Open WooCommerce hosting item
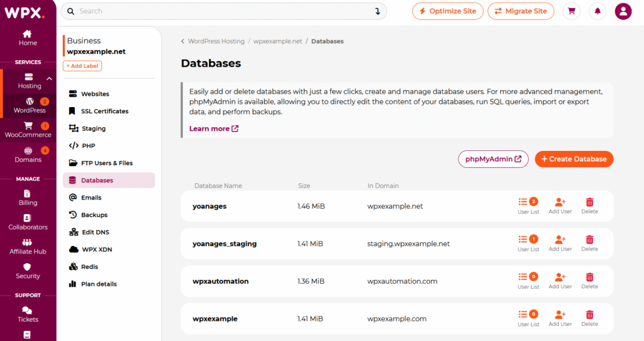Viewport: 644px width, 341px height. click(28, 130)
